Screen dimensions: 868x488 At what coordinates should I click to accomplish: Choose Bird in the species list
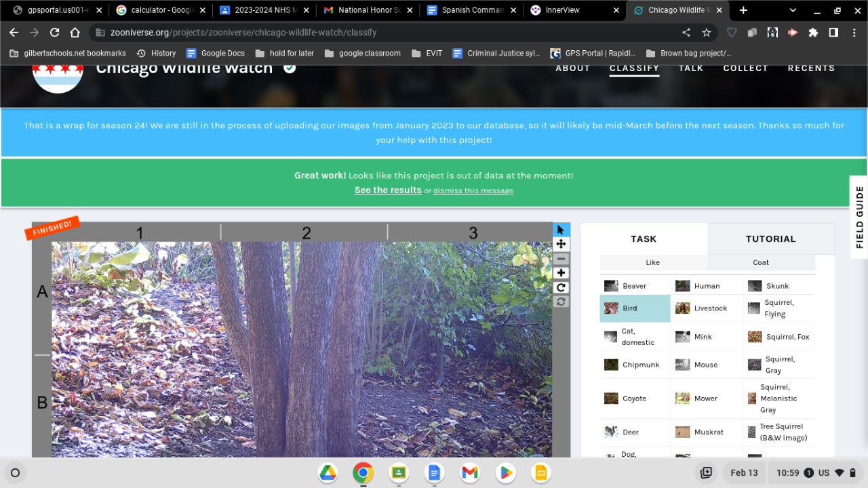(x=635, y=308)
